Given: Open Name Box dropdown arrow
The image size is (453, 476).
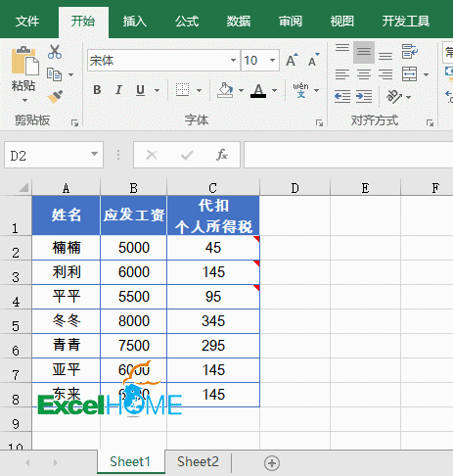Looking at the screenshot, I should pos(94,154).
